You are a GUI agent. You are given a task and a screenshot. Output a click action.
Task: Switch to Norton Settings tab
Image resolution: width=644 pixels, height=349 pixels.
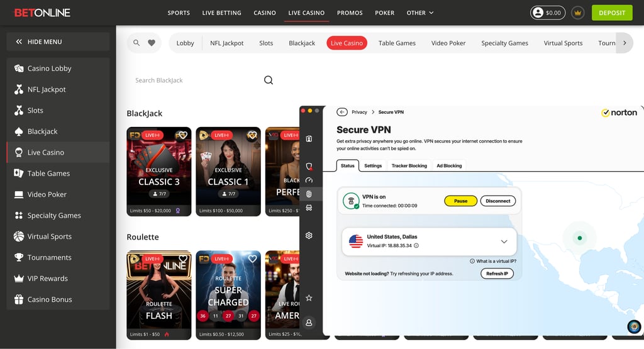[373, 165]
